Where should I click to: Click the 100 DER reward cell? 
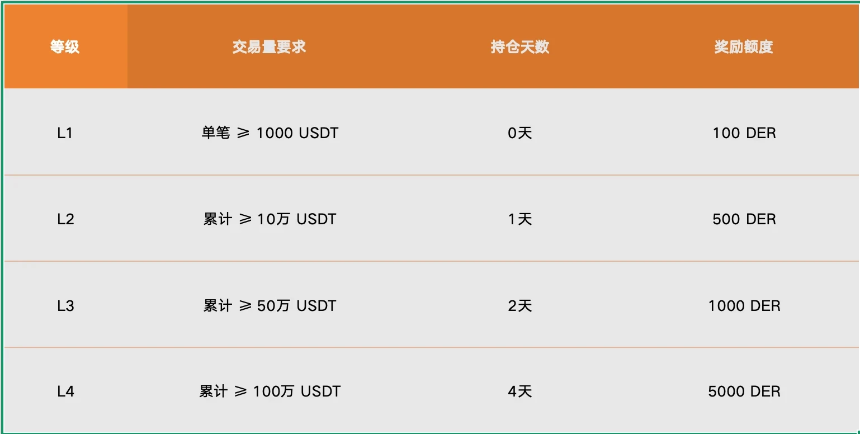(744, 133)
